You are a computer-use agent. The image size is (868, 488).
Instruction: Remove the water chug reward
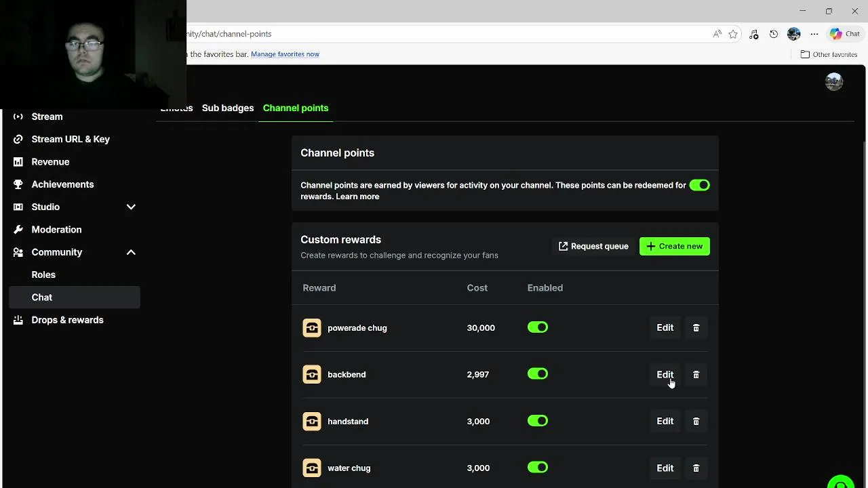696,468
